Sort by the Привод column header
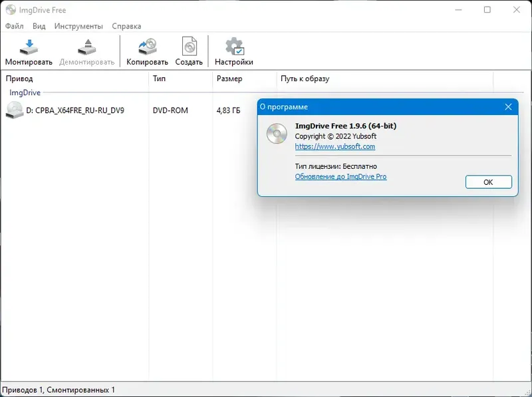Screen dimensions: 532x397 pos(74,78)
